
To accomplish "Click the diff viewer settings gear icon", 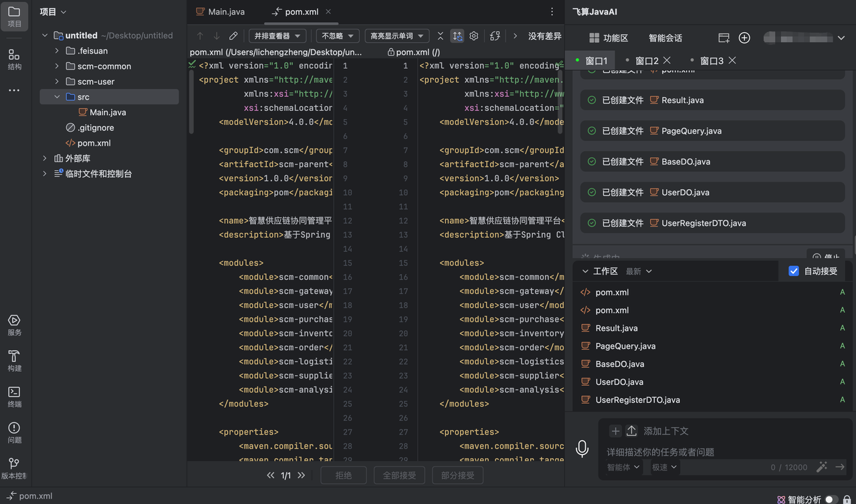I will pyautogui.click(x=474, y=36).
